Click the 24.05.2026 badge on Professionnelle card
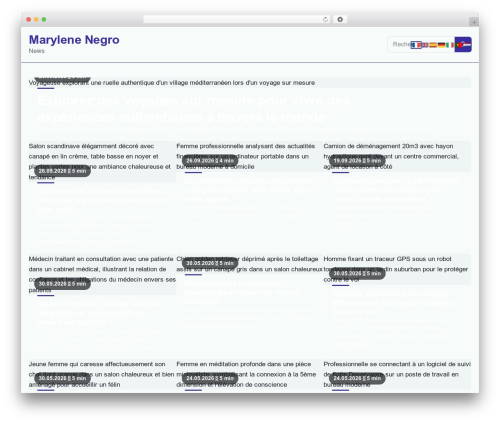The image size is (500, 423). click(x=357, y=378)
